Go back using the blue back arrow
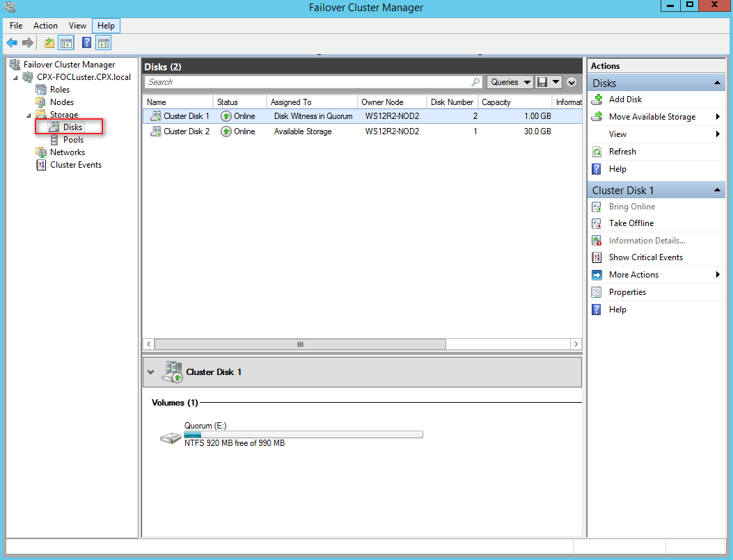 (12, 43)
